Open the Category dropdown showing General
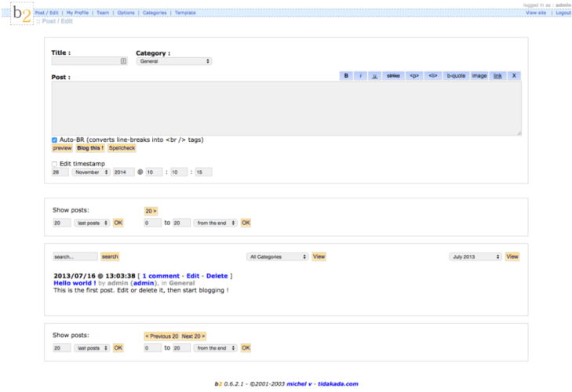The image size is (572, 392). pos(173,61)
